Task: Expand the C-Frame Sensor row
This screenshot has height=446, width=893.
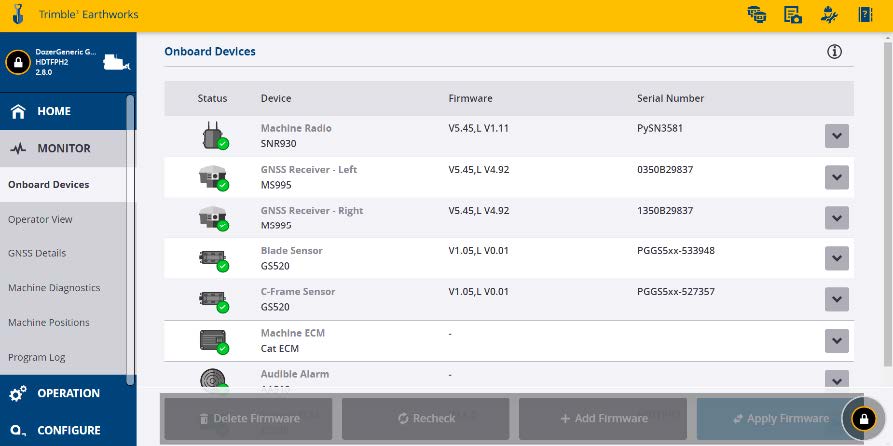Action: pyautogui.click(x=837, y=300)
